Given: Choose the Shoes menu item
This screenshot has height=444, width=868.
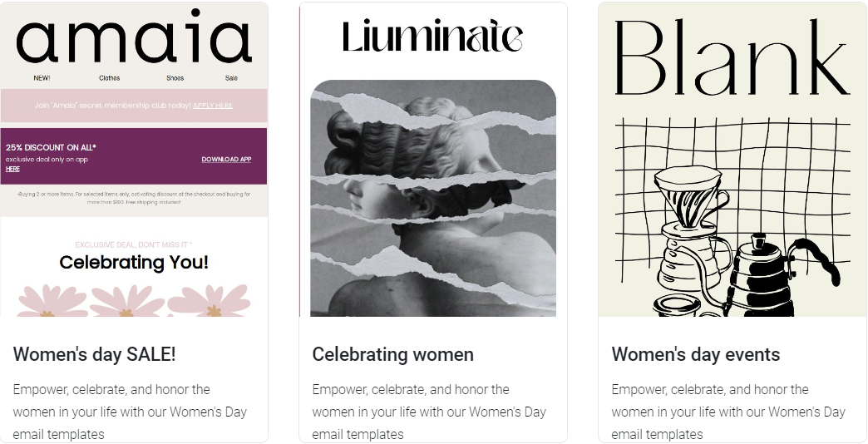Looking at the screenshot, I should [175, 78].
